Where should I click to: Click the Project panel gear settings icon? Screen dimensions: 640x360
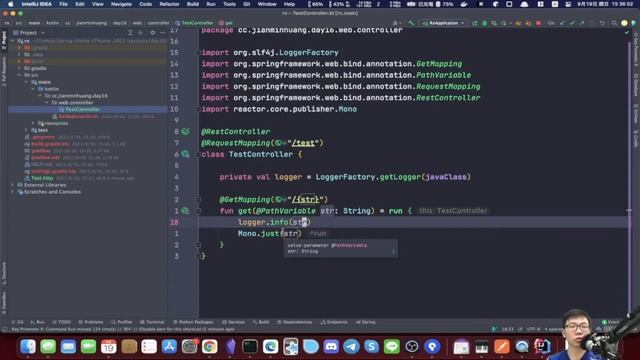153,33
